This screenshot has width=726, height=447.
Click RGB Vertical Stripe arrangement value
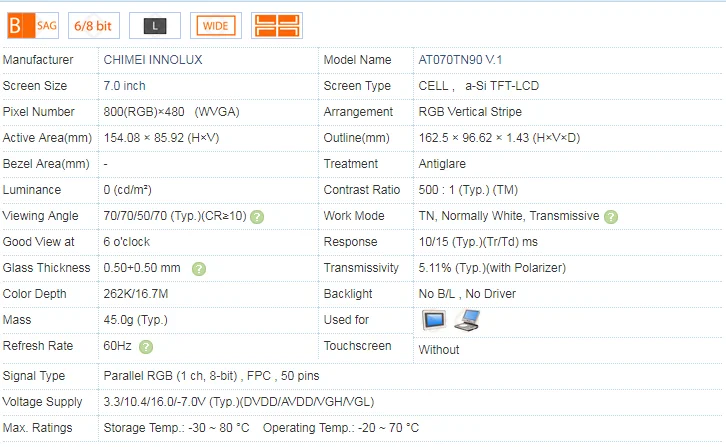470,112
